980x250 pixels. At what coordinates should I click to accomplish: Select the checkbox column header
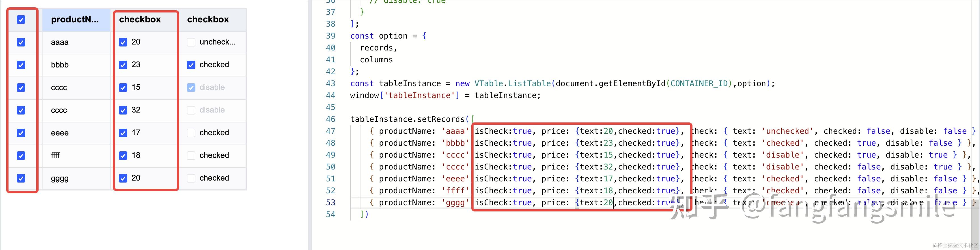point(140,19)
